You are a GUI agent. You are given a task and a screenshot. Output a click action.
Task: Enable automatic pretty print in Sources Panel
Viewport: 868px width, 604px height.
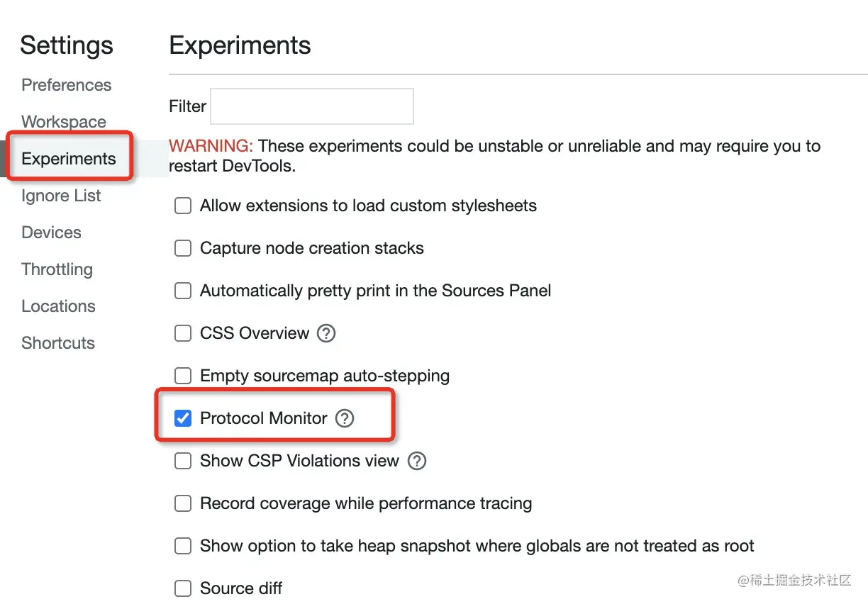coord(183,291)
